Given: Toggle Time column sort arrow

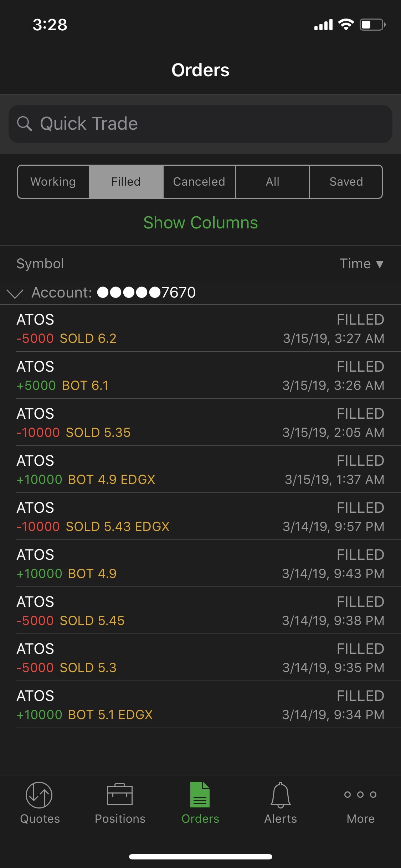Looking at the screenshot, I should point(380,264).
